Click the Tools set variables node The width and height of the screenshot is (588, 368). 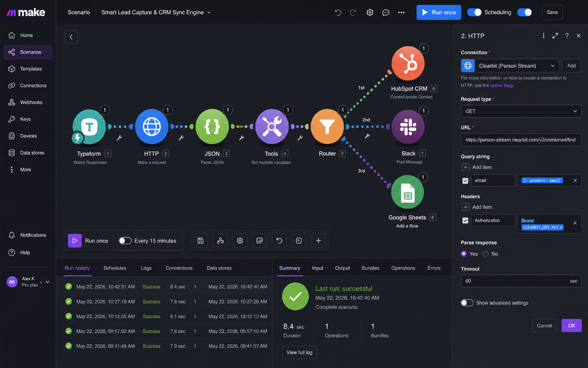coord(272,126)
